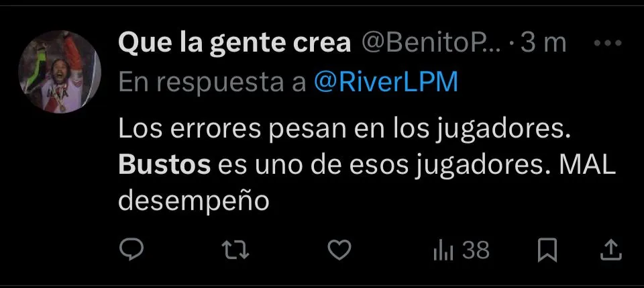This screenshot has height=288, width=644.
Task: Click the word 'desempeño' in the tweet
Action: click(x=194, y=202)
